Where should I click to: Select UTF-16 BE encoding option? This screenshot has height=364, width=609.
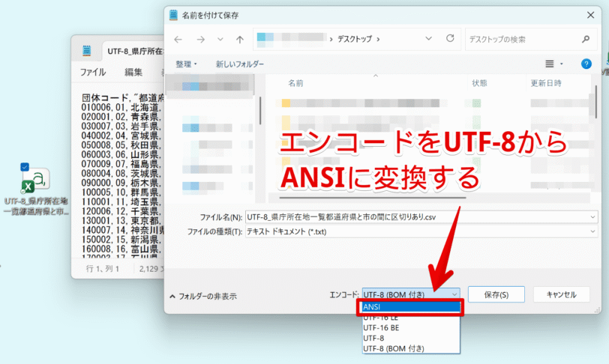click(411, 328)
